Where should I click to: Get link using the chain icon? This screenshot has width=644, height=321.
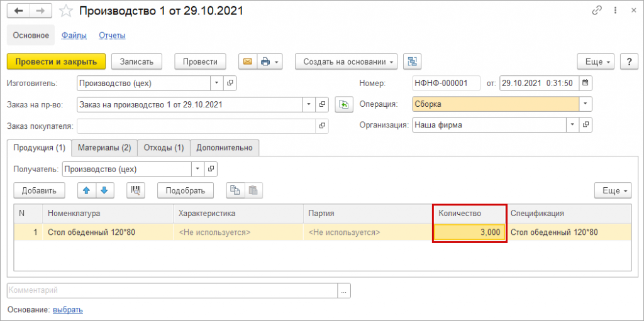click(x=596, y=11)
